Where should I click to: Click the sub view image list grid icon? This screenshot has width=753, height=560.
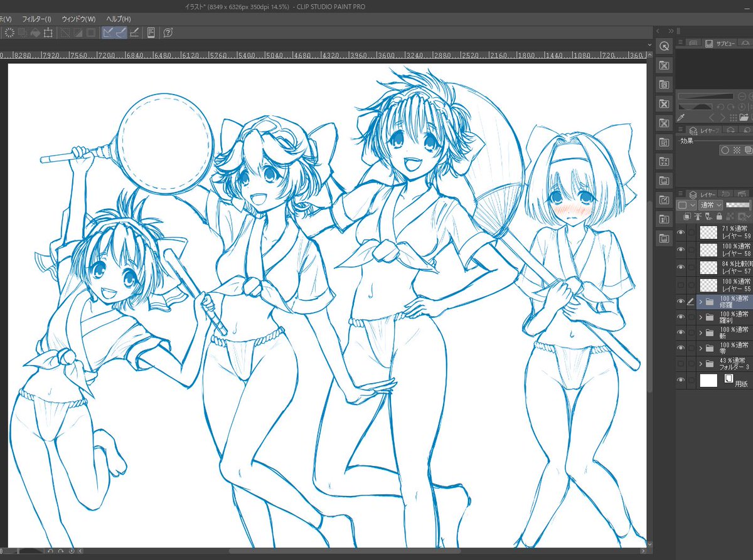point(733,118)
